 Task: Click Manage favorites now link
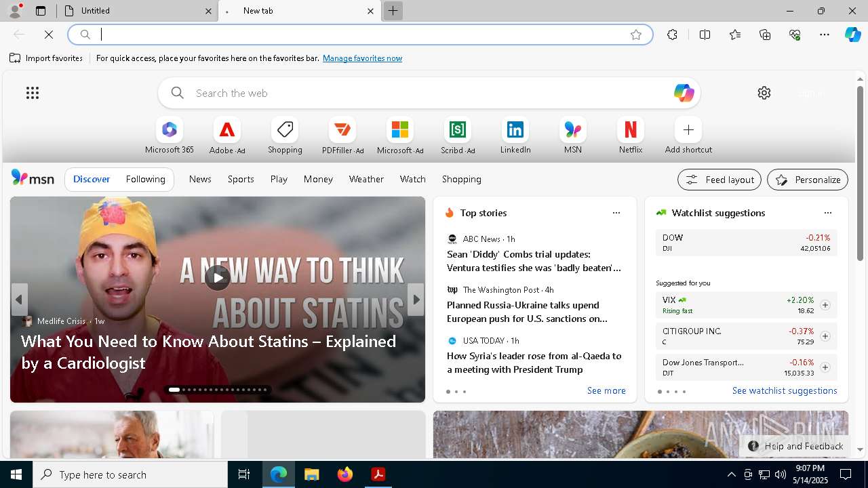(x=362, y=58)
